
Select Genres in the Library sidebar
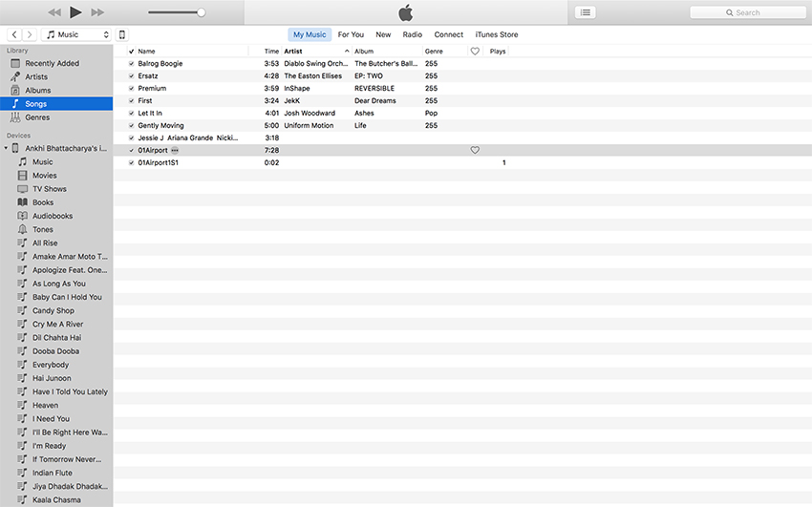point(37,117)
